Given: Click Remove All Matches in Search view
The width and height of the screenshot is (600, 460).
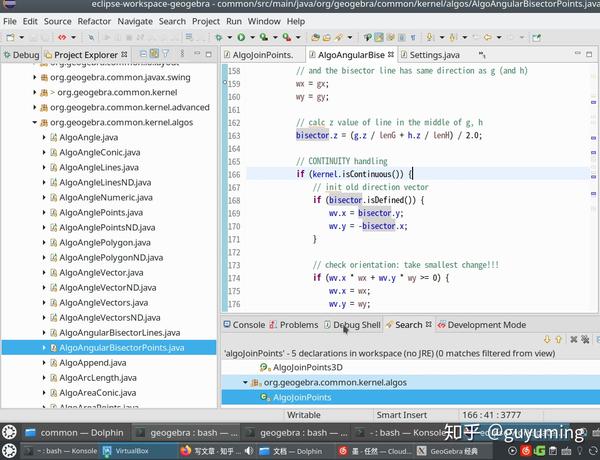Looking at the screenshot, I should pyautogui.click(x=585, y=339).
